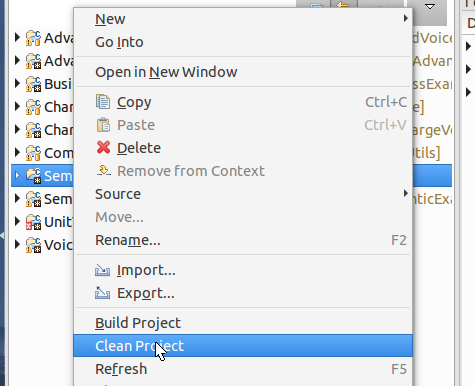475x386 pixels.
Task: Open the view menu down-arrow in toolbar
Action: 430,6
